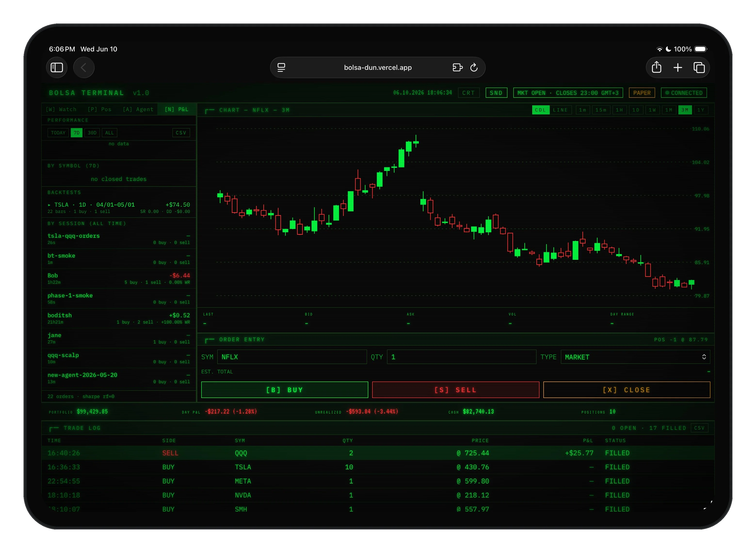Open the jane session row
This screenshot has height=553, width=756.
pos(119,338)
